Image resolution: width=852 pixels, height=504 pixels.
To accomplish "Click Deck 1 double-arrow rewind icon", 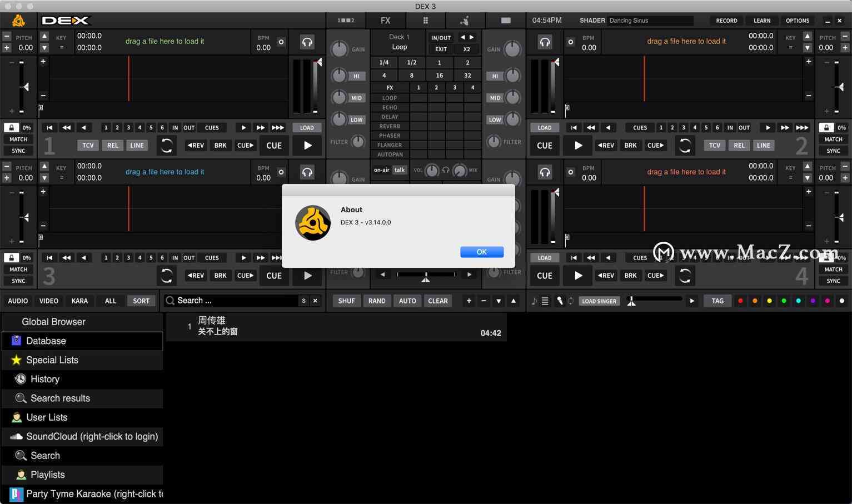I will tap(66, 128).
